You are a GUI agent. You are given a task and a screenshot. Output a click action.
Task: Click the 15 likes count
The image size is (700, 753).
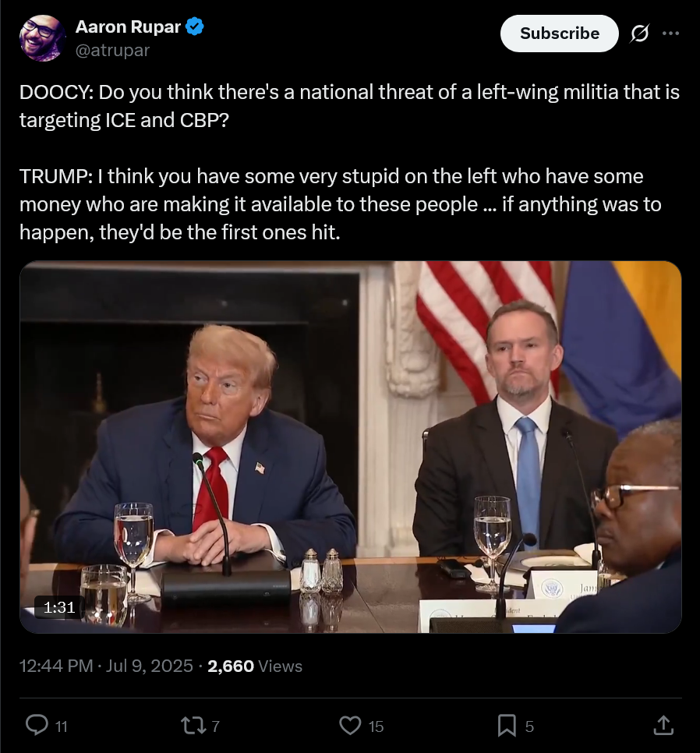click(x=376, y=726)
